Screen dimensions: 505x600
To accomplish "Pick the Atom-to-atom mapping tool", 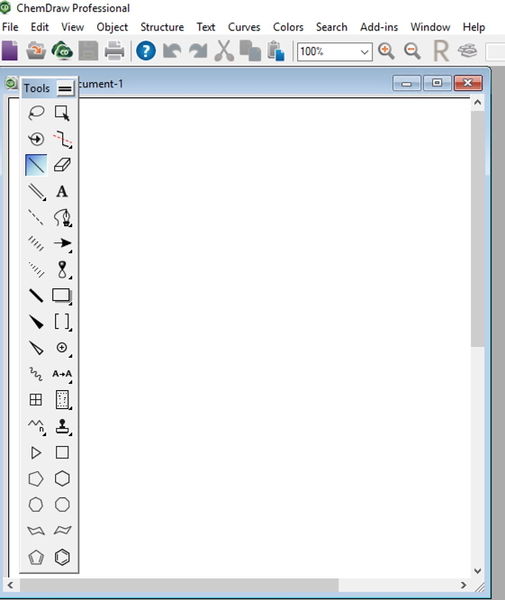I will click(x=62, y=374).
